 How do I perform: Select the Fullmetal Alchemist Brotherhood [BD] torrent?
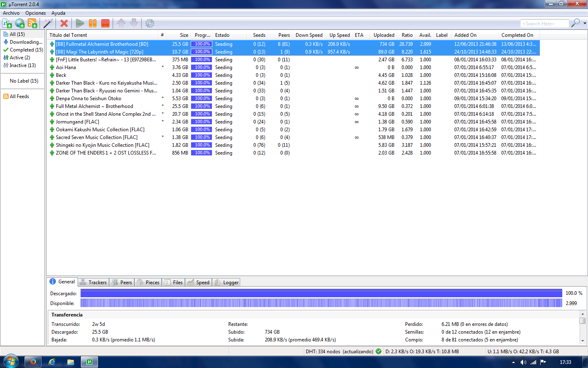click(293, 44)
